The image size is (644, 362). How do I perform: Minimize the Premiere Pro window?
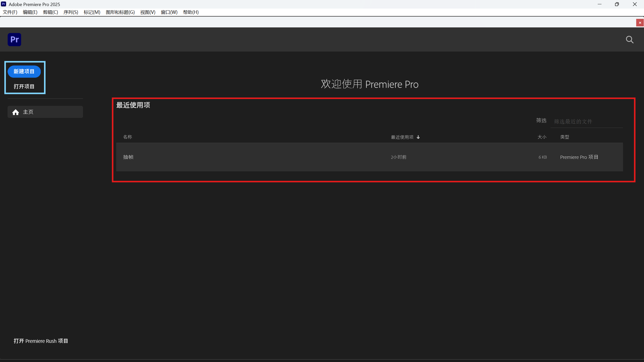tap(599, 4)
